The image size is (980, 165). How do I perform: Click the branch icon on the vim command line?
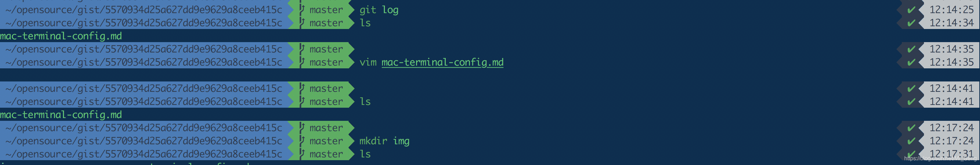302,62
